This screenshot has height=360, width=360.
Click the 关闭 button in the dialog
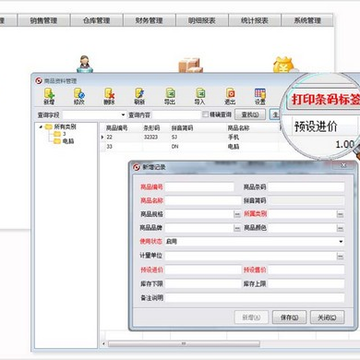327,317
